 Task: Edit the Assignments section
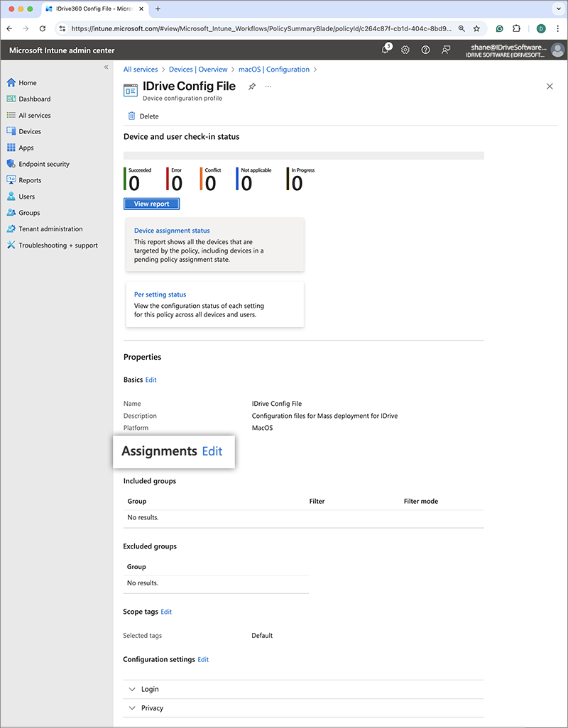coord(212,451)
